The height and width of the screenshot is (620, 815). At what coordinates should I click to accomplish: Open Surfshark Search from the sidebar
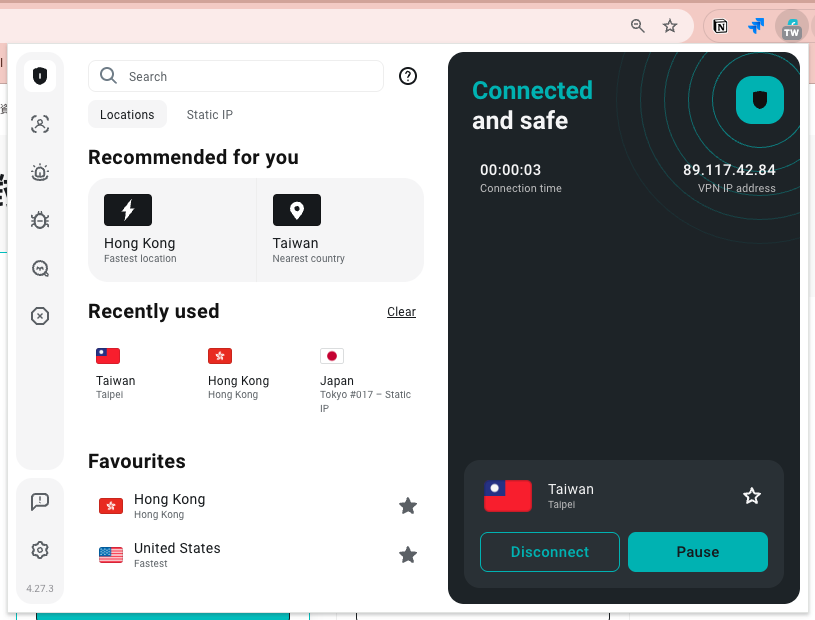(40, 268)
